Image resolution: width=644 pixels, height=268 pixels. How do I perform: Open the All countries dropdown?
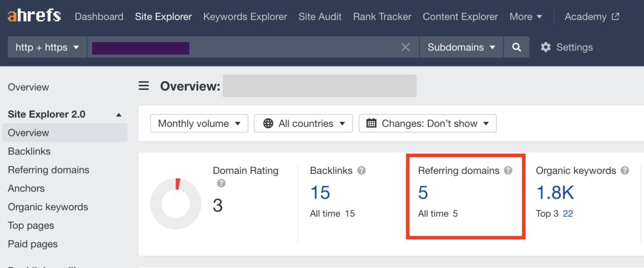point(303,124)
